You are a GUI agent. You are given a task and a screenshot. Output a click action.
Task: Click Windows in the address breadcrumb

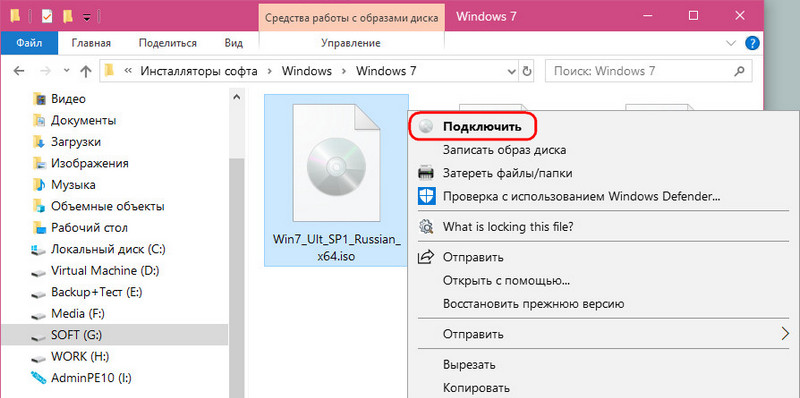[x=307, y=71]
